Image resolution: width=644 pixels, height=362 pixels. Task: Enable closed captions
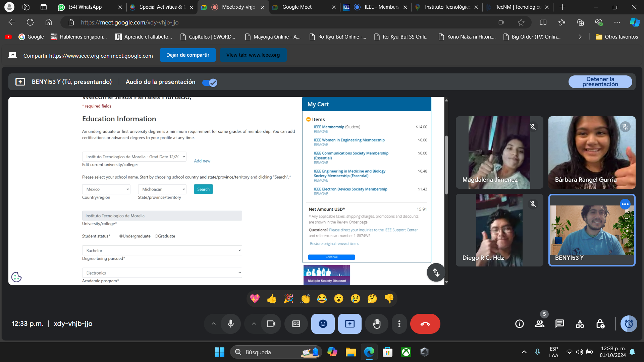[296, 324]
